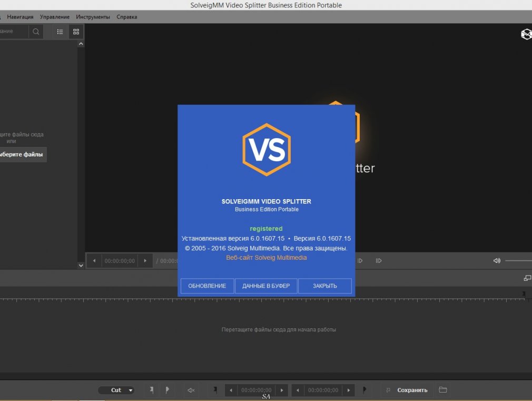Click the 'Установленная версия 6.0.1607.15' text
The width and height of the screenshot is (532, 401).
(233, 239)
